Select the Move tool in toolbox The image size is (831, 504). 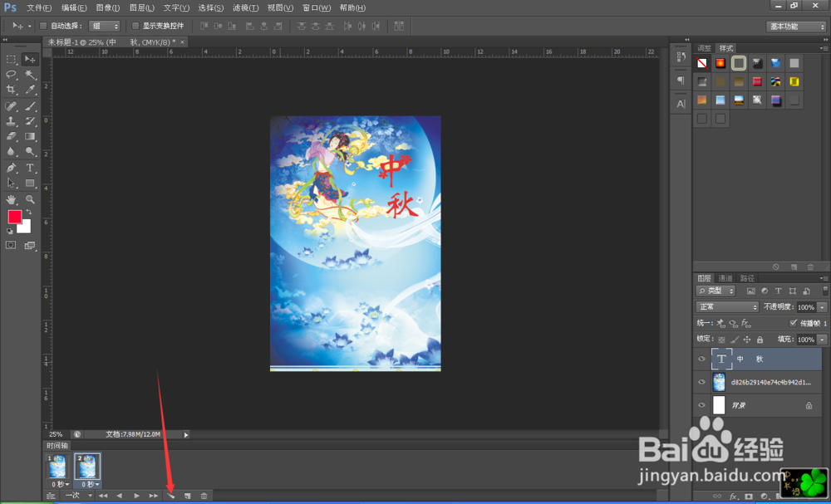coord(30,59)
